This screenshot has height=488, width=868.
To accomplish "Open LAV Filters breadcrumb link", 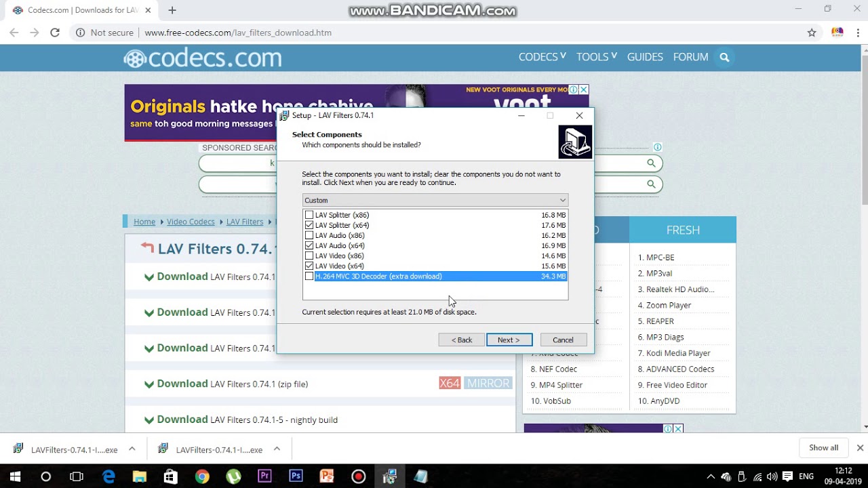I will (x=245, y=222).
